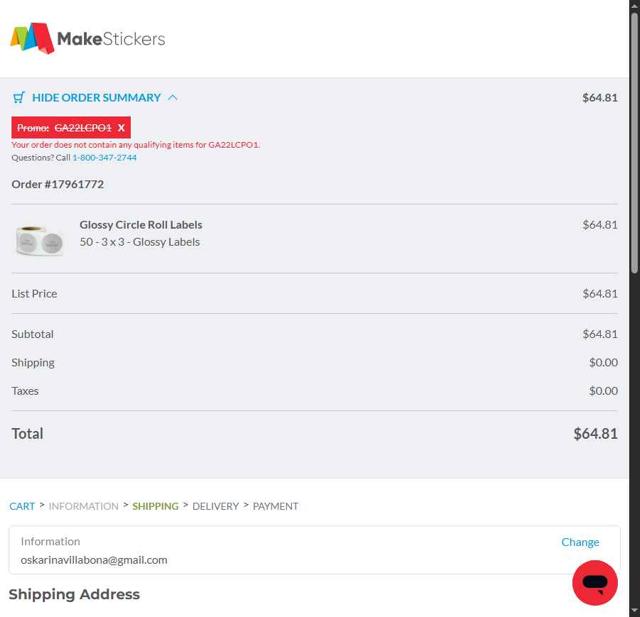Click the email oskarinavillabona@gmail.com

click(94, 560)
